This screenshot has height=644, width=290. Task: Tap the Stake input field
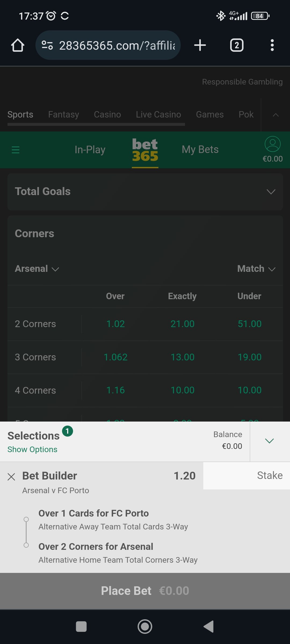click(x=246, y=475)
